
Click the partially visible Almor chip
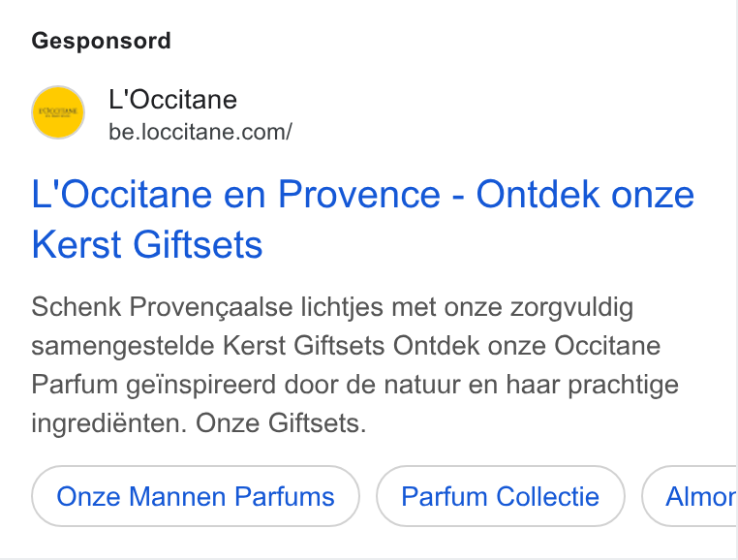point(690,496)
